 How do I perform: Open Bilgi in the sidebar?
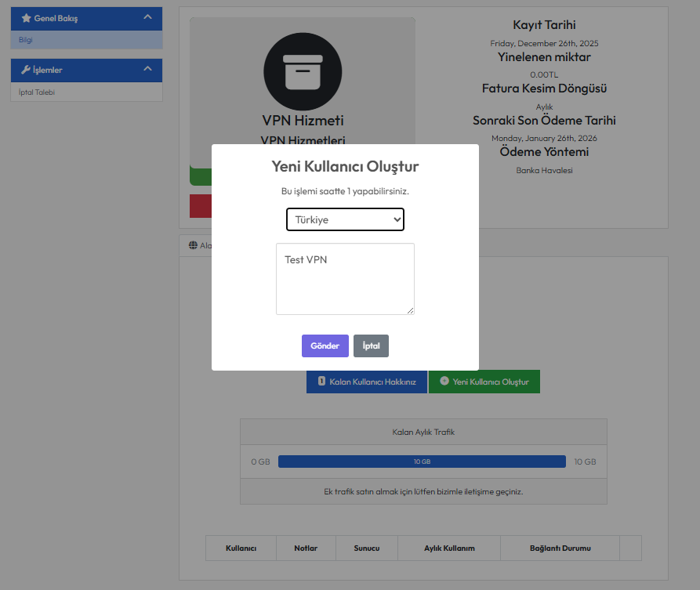click(x=26, y=40)
